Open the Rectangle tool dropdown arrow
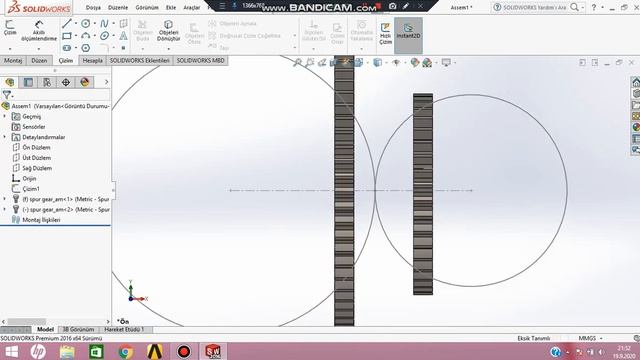The width and height of the screenshot is (640, 360). click(76, 36)
